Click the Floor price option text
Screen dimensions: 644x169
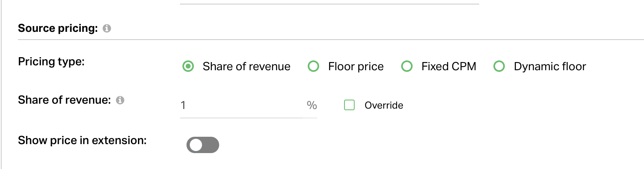click(x=356, y=67)
